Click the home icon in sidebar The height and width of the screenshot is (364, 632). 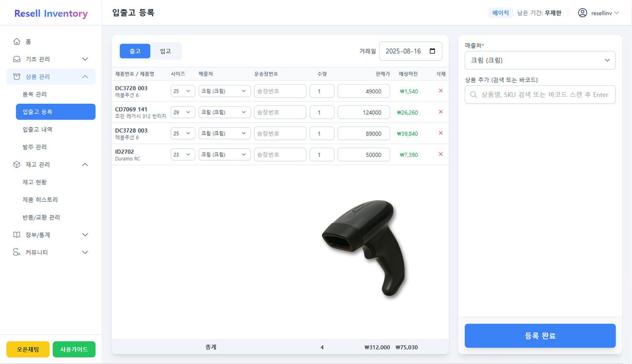coord(16,41)
